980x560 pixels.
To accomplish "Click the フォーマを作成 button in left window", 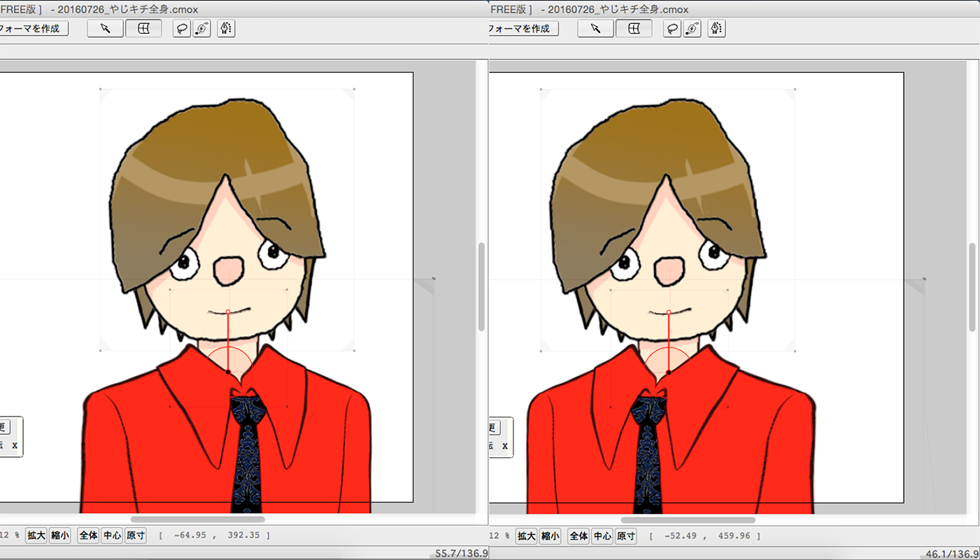I will 32,29.
